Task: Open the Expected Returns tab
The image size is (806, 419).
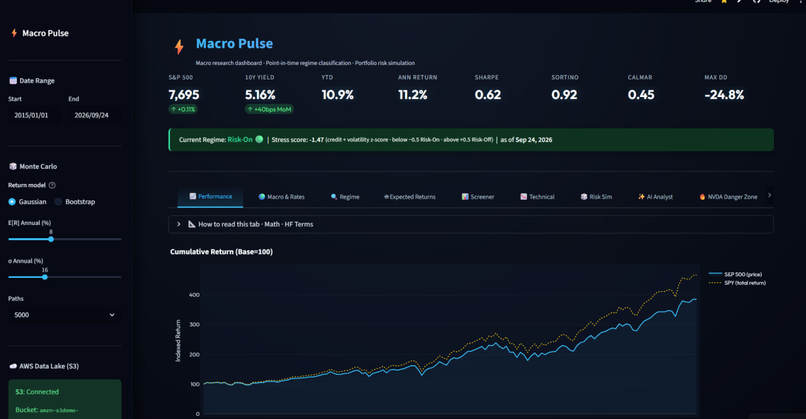Action: tap(410, 197)
